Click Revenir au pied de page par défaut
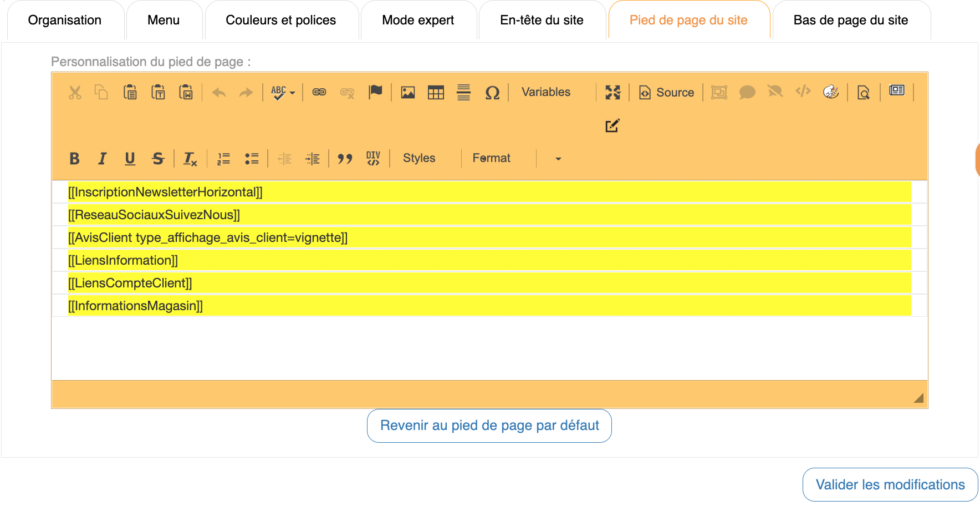 [x=489, y=426]
